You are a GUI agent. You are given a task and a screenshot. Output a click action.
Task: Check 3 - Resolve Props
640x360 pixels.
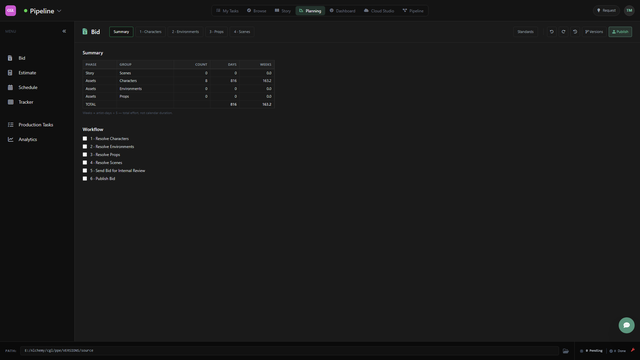(85, 154)
